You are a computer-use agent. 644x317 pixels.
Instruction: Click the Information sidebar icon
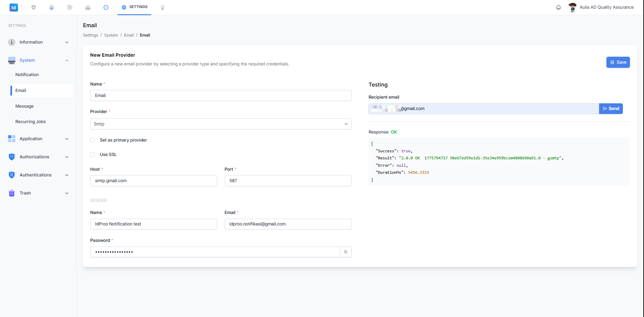click(x=12, y=42)
